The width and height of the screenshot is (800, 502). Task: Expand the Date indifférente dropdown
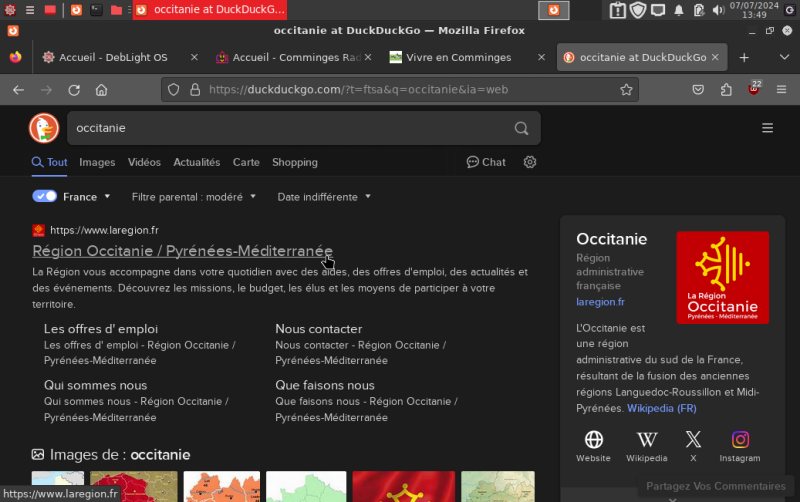pos(324,197)
